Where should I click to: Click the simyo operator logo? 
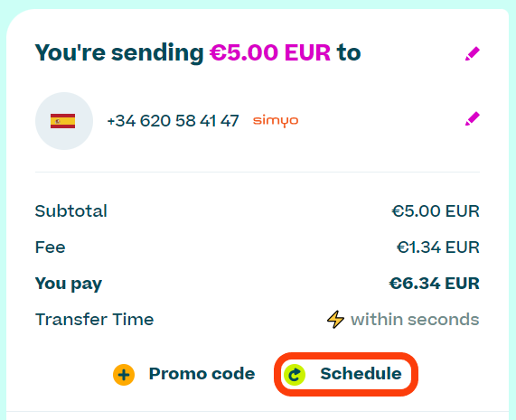[276, 121]
